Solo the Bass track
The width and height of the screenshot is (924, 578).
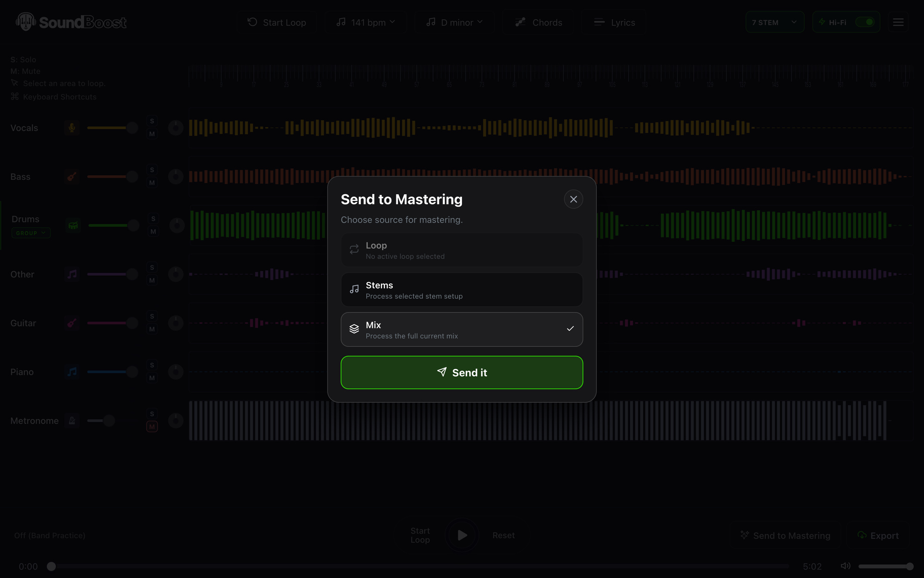pos(152,170)
